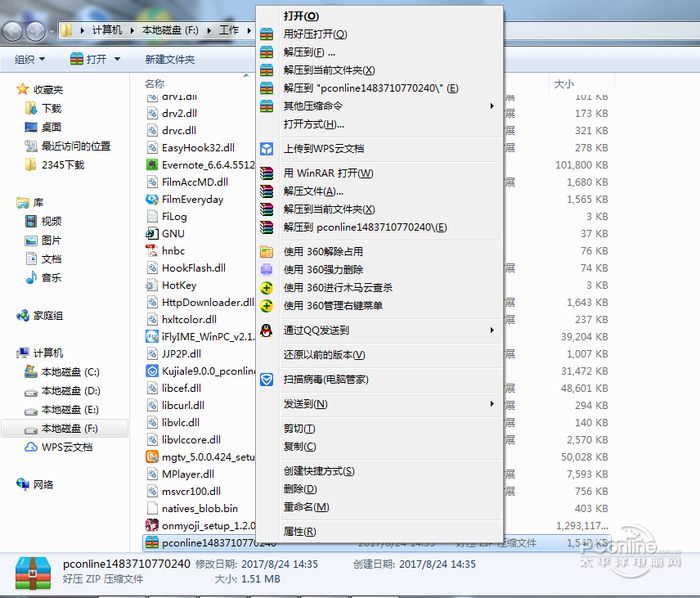Click the onmyoji_setup file icon
Viewport: 700px width, 598px height.
coord(152,525)
